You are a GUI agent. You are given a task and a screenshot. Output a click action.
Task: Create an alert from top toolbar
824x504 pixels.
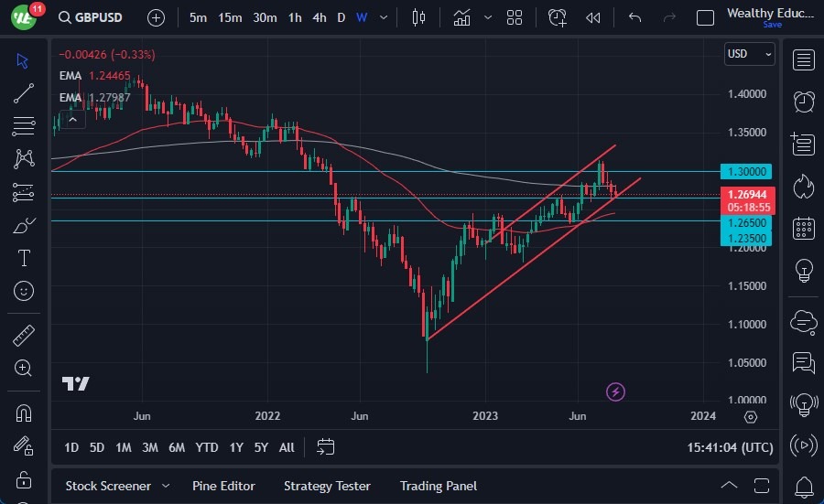[x=557, y=17]
